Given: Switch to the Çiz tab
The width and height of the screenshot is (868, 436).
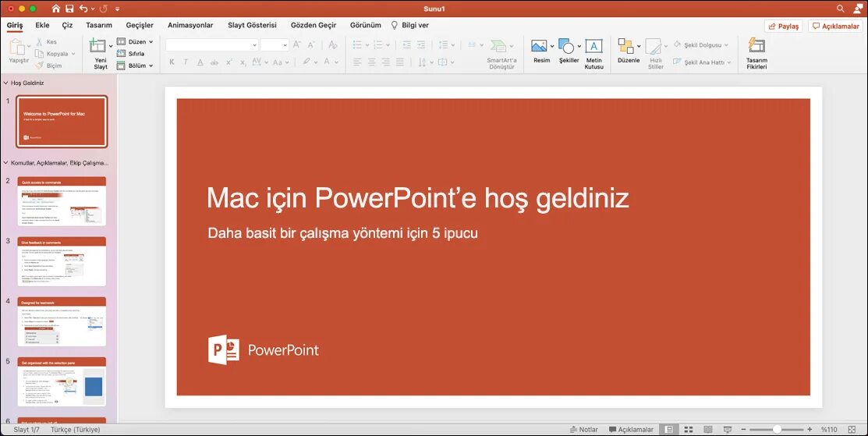Looking at the screenshot, I should (x=67, y=25).
